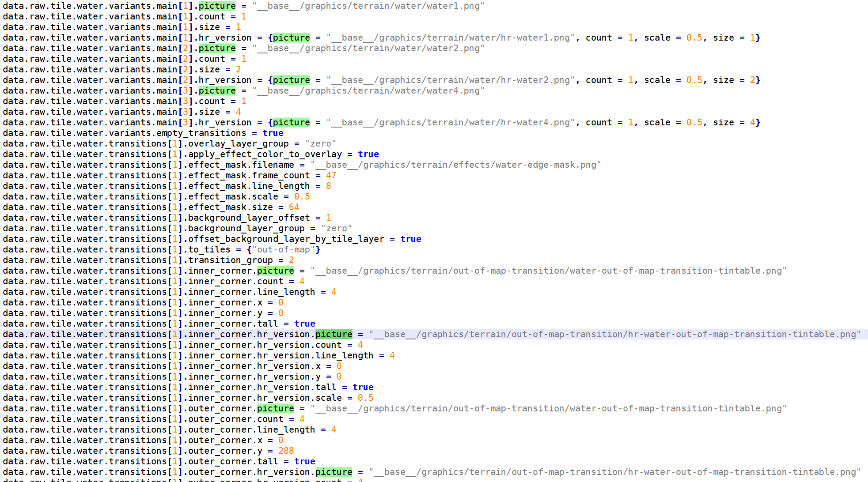Click effect_mask.line_length value 8
The image size is (868, 482).
pyautogui.click(x=328, y=186)
